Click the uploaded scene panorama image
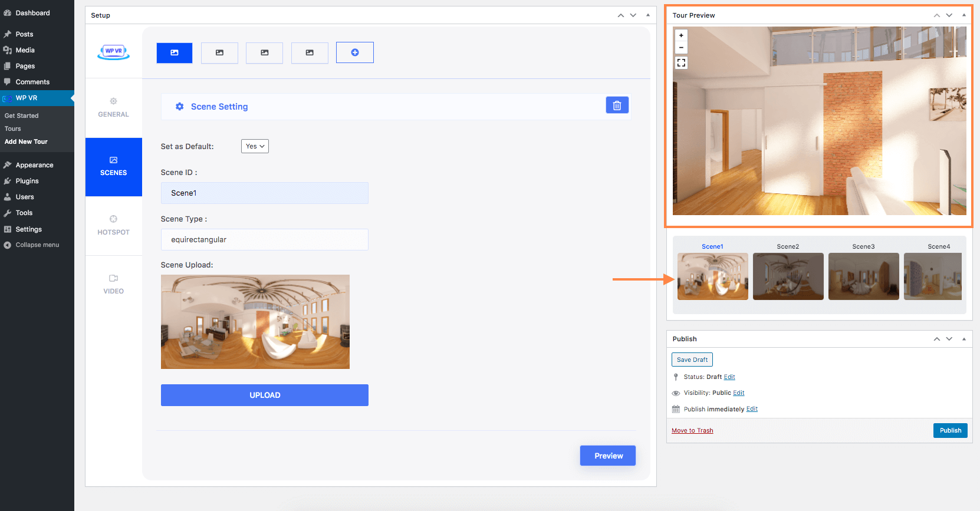Image resolution: width=980 pixels, height=511 pixels. point(255,322)
